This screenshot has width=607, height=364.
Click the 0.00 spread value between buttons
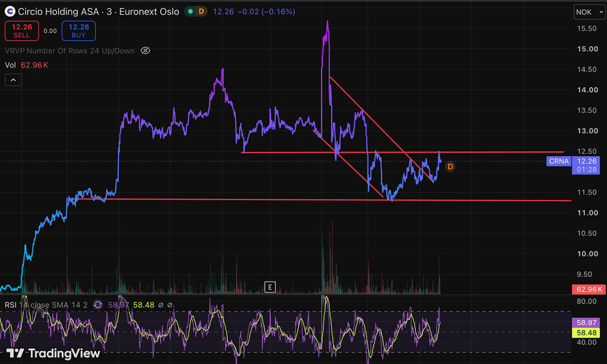tap(50, 31)
